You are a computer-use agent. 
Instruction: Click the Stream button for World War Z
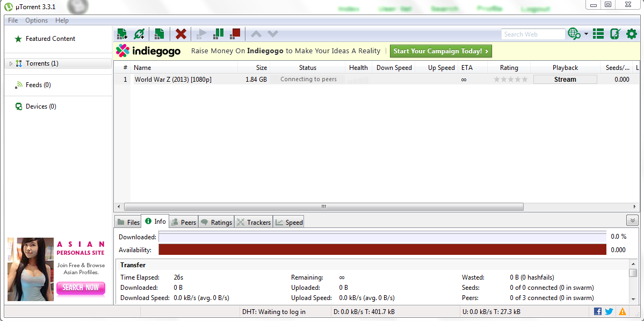coord(565,80)
